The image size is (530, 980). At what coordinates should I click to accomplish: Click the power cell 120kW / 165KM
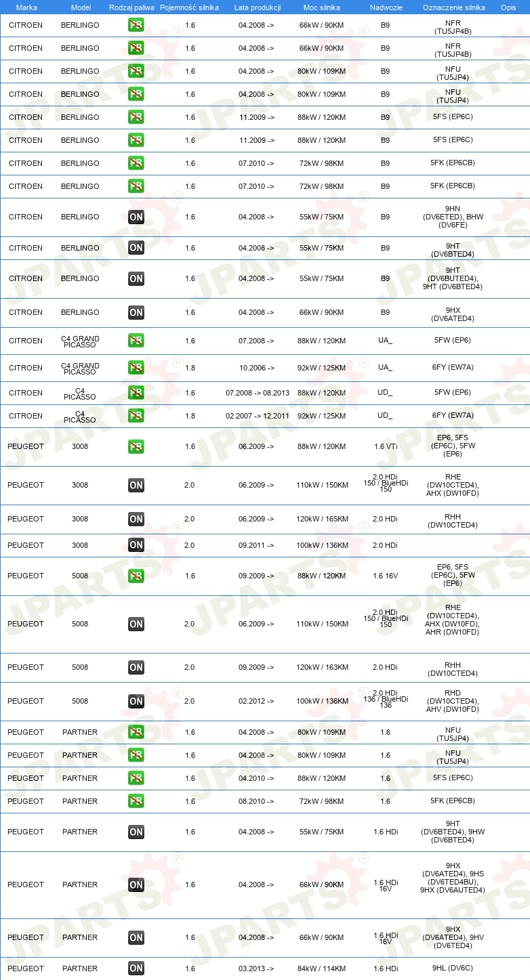tap(323, 519)
